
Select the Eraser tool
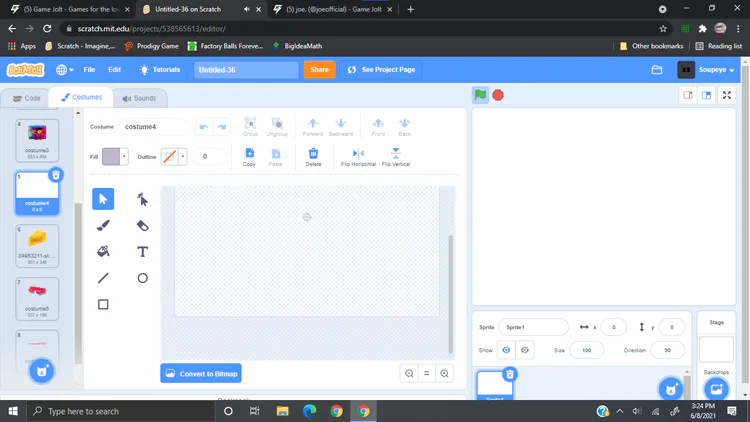pos(143,225)
